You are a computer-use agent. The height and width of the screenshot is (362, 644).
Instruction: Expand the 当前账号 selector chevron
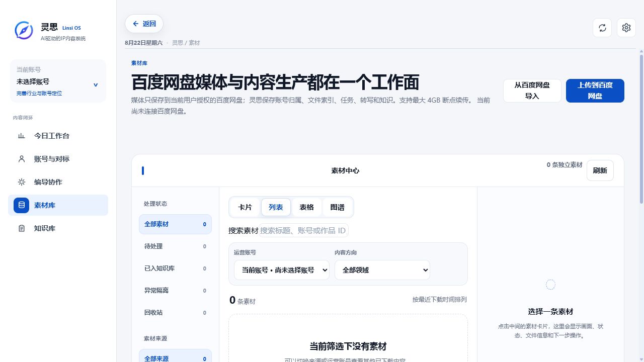[x=96, y=85]
